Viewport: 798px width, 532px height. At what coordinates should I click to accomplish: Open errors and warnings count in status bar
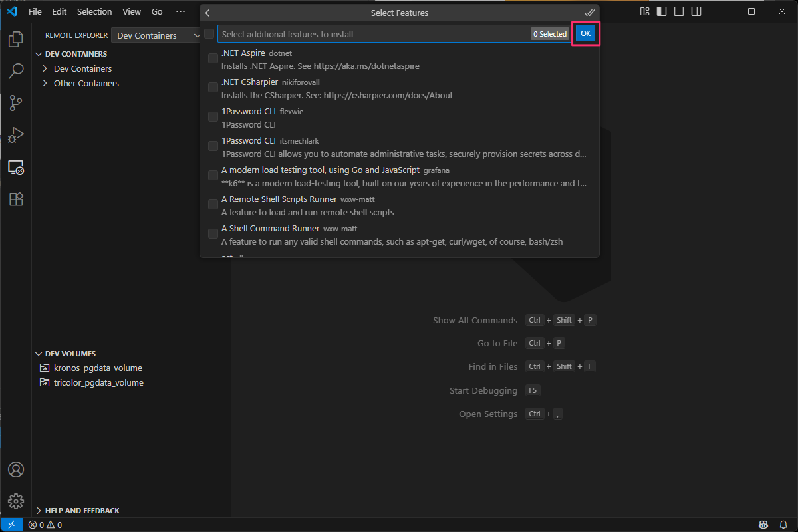(45, 525)
